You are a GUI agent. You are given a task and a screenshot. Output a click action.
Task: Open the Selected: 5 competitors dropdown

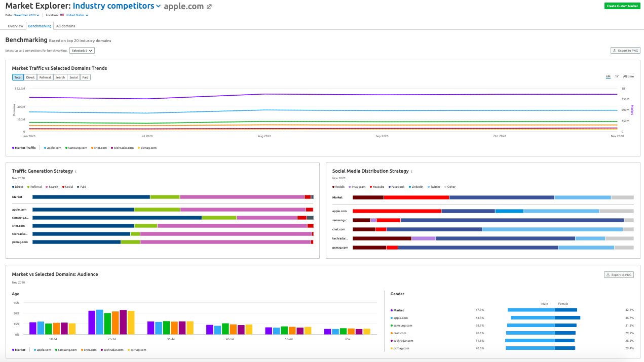point(82,51)
